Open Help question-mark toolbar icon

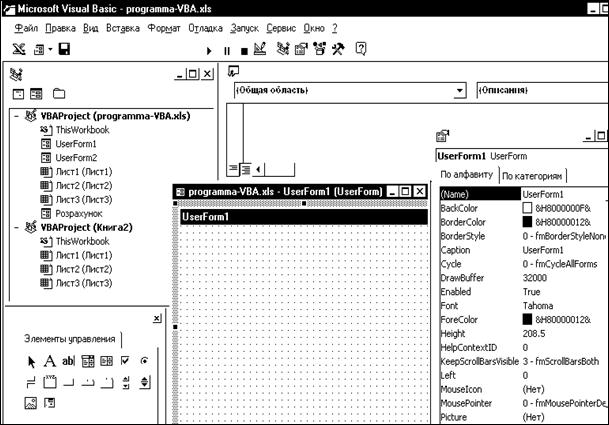(361, 49)
